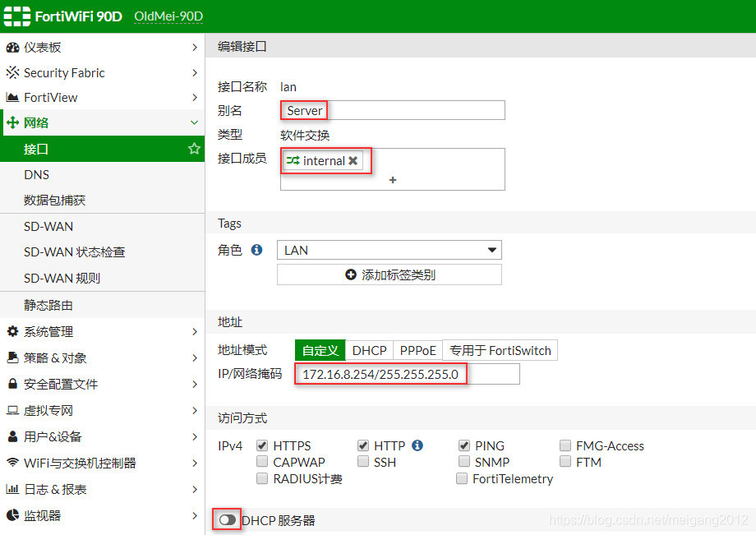
Task: Enable FTM checkbox
Action: click(x=565, y=462)
